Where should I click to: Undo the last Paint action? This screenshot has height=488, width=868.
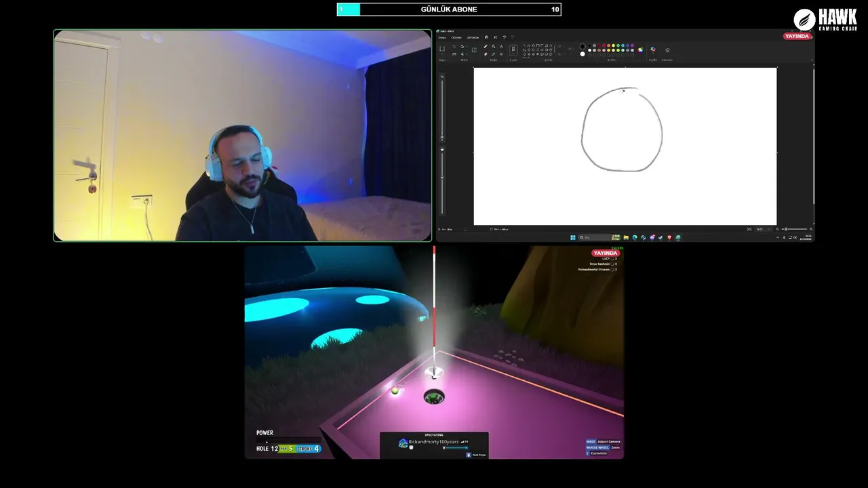pos(505,37)
